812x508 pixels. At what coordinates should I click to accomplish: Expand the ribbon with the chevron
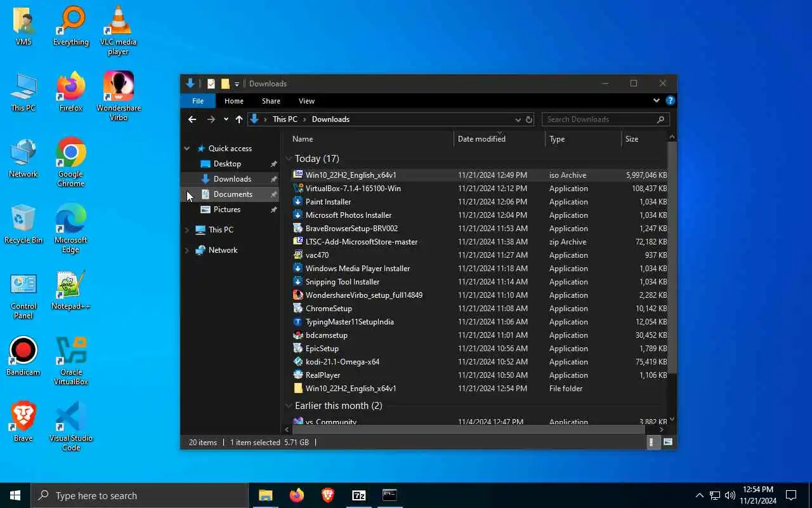[656, 100]
